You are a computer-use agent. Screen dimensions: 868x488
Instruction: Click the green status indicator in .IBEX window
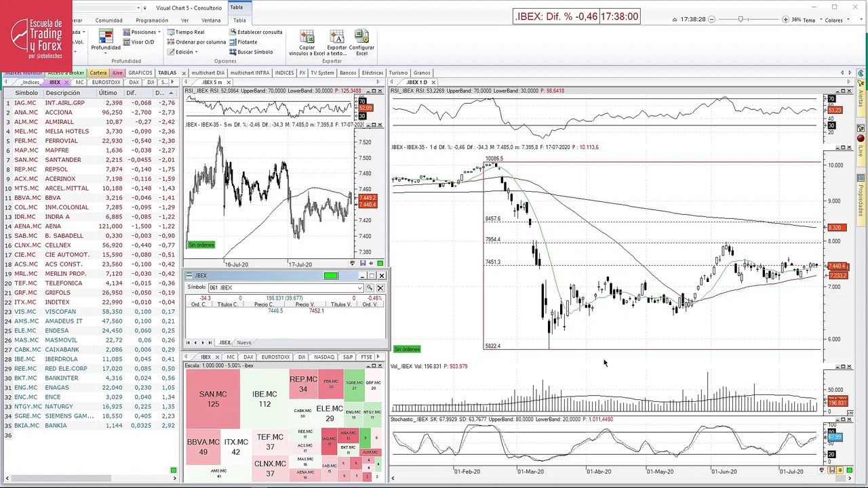click(330, 276)
